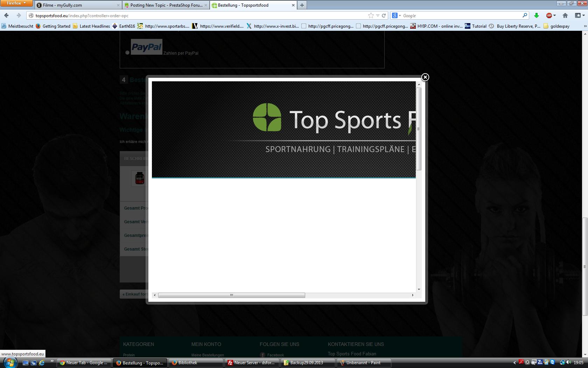Switch to Neuer Tab - Google Chrome window

(x=84, y=363)
